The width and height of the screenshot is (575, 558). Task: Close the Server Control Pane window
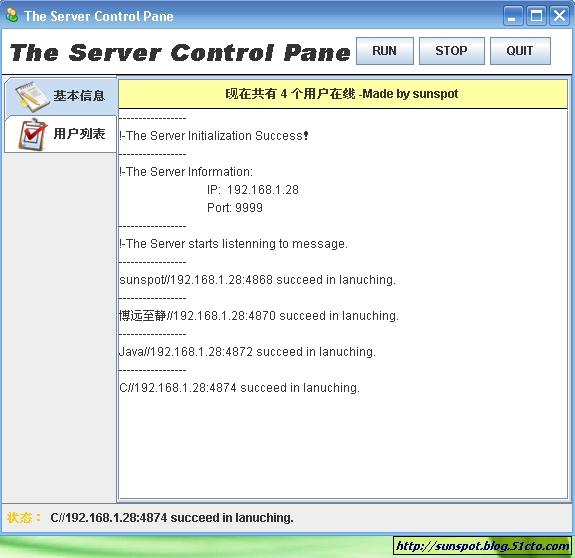pyautogui.click(x=559, y=16)
